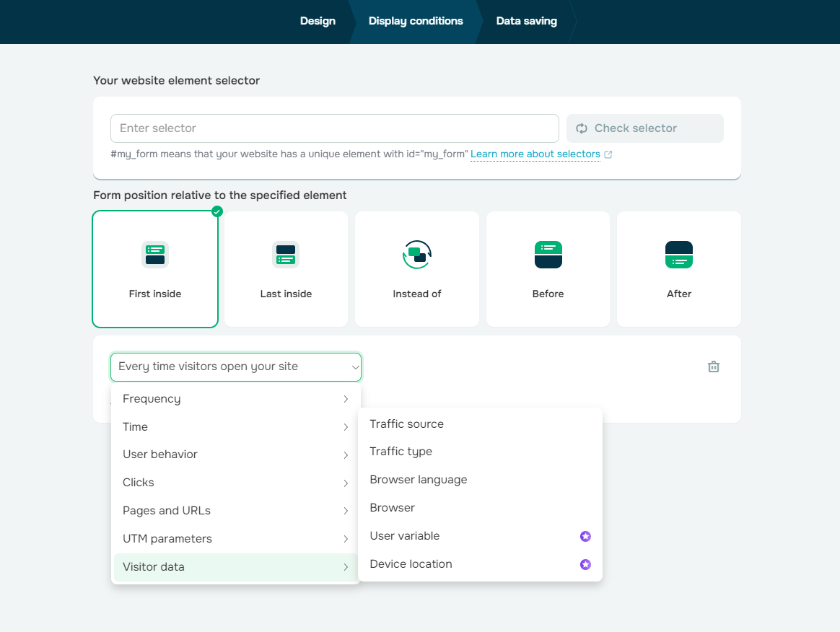Screen dimensions: 840x632
Task: Click the dropdown arrow of condition selector
Action: coord(354,367)
